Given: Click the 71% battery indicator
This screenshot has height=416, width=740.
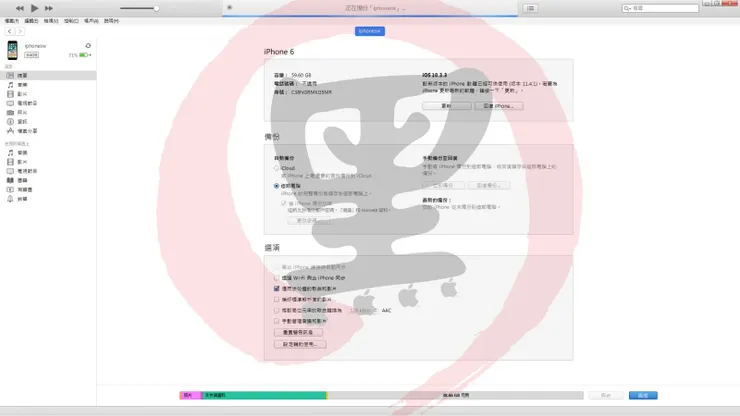Looking at the screenshot, I should pos(80,55).
